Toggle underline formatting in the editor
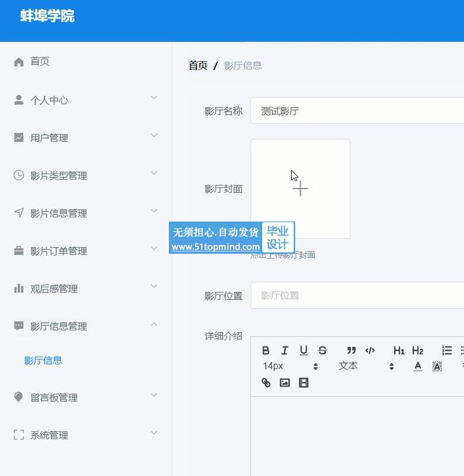The image size is (464, 476). click(303, 350)
